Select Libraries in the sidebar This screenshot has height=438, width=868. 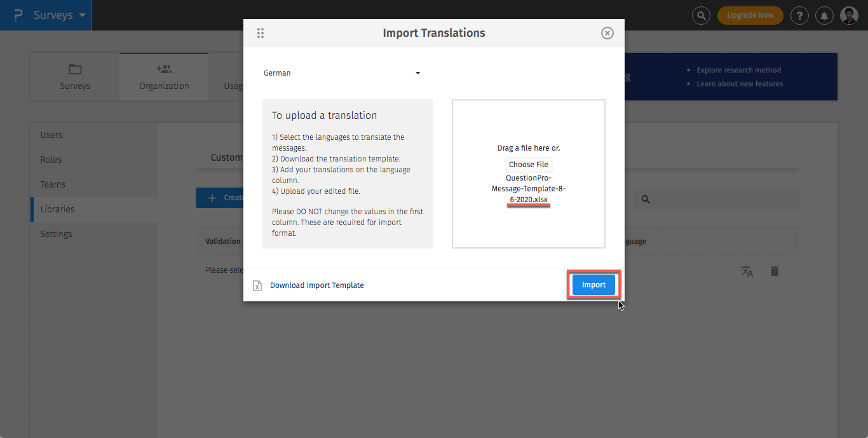tap(58, 209)
